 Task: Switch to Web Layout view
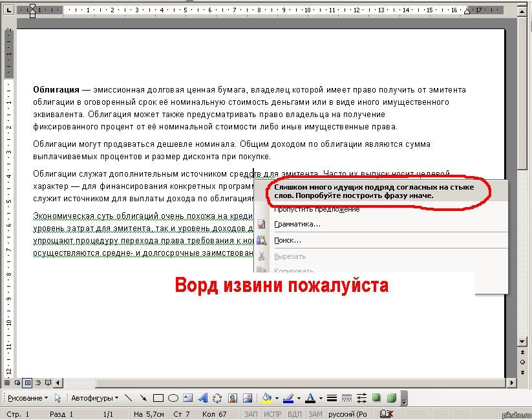pos(17,383)
